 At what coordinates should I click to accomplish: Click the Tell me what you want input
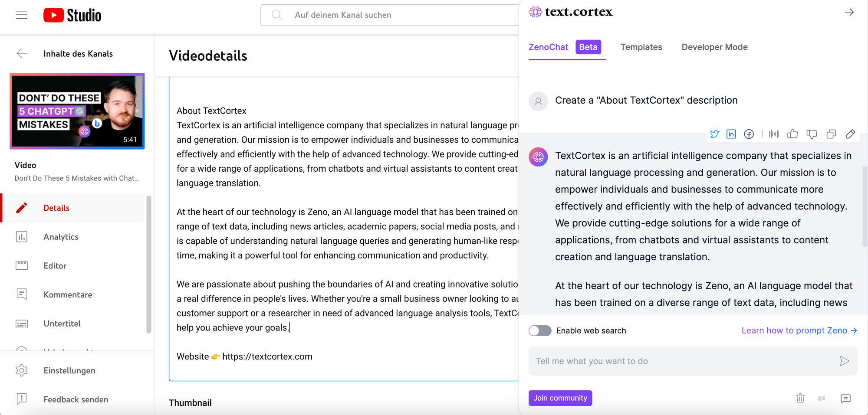(677, 361)
